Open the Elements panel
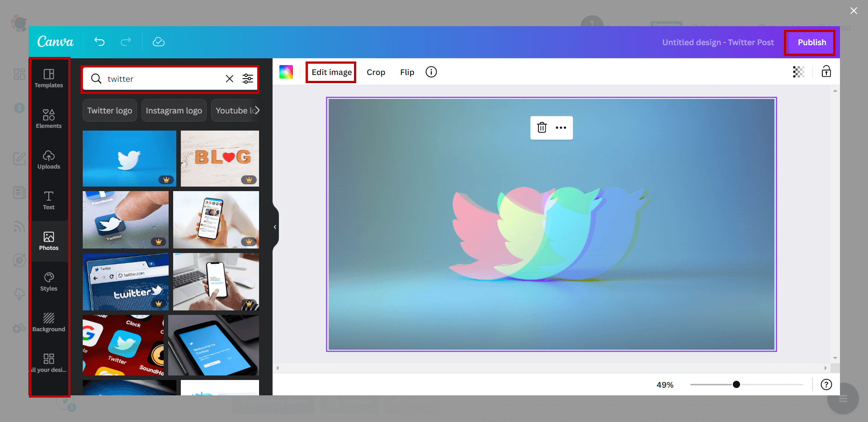The image size is (868, 422). click(49, 119)
